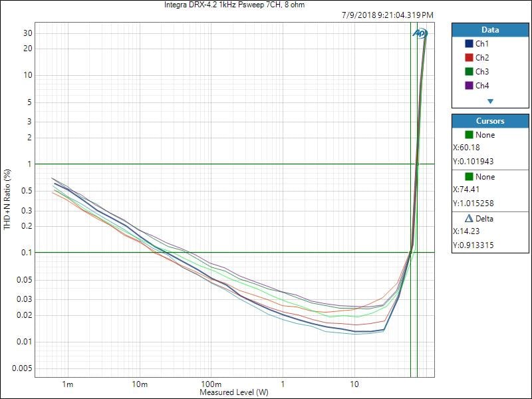This screenshot has height=399, width=532.
Task: Click the Delta triangle icon in Cursors
Action: pos(469,219)
